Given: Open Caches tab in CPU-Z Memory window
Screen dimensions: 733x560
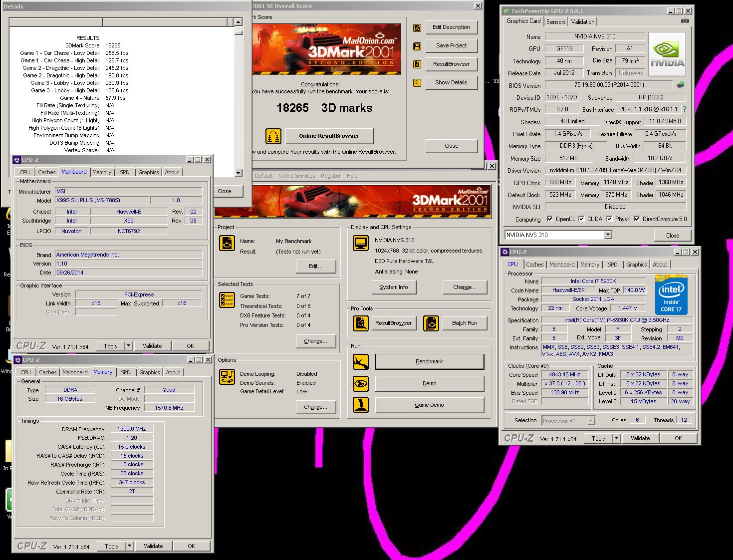Looking at the screenshot, I should pyautogui.click(x=48, y=372).
